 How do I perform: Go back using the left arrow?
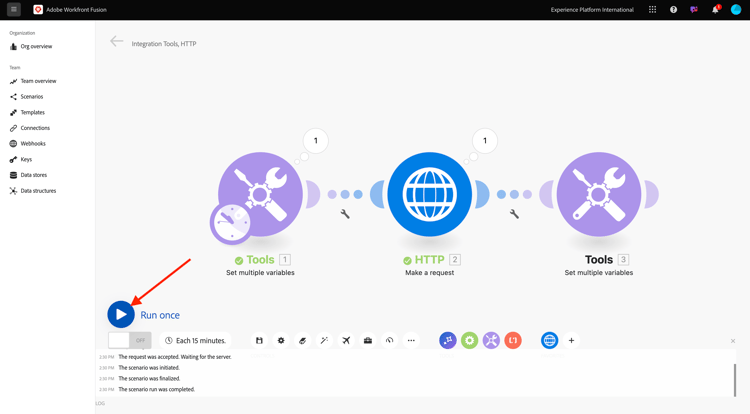tap(116, 42)
